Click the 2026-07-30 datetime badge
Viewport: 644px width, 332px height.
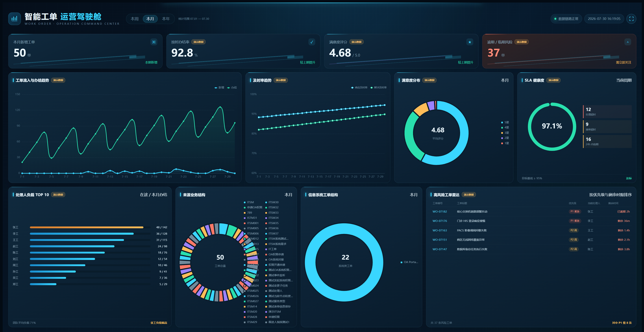point(604,19)
